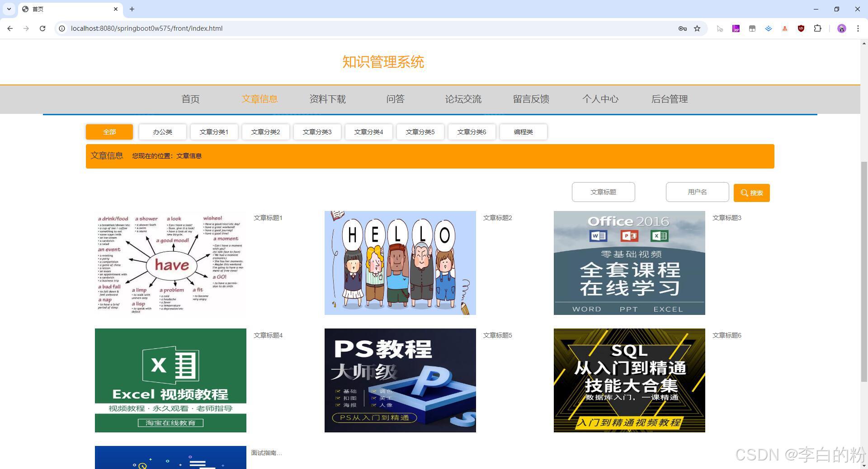Click the 文章标题2 title text
This screenshot has height=469, width=868.
point(497,218)
